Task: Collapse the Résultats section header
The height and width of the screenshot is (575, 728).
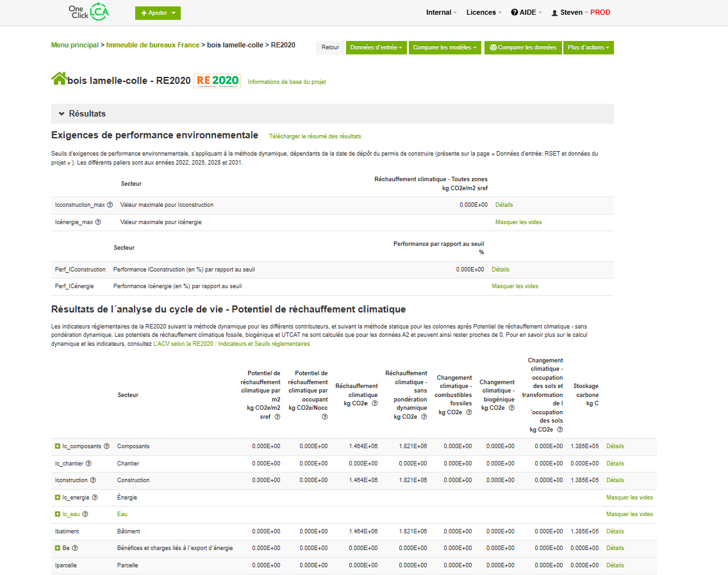Action: pos(62,113)
